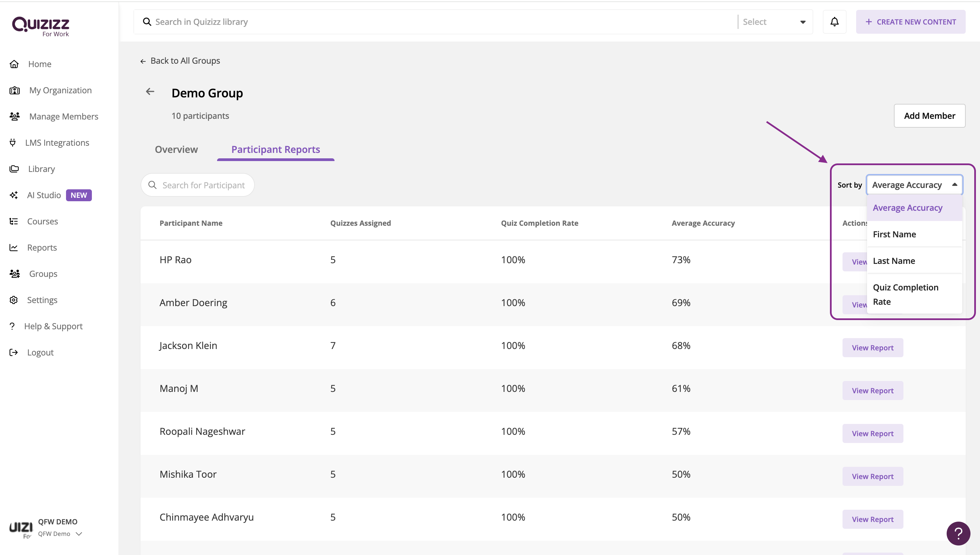Click the Settings gear icon

(x=14, y=300)
